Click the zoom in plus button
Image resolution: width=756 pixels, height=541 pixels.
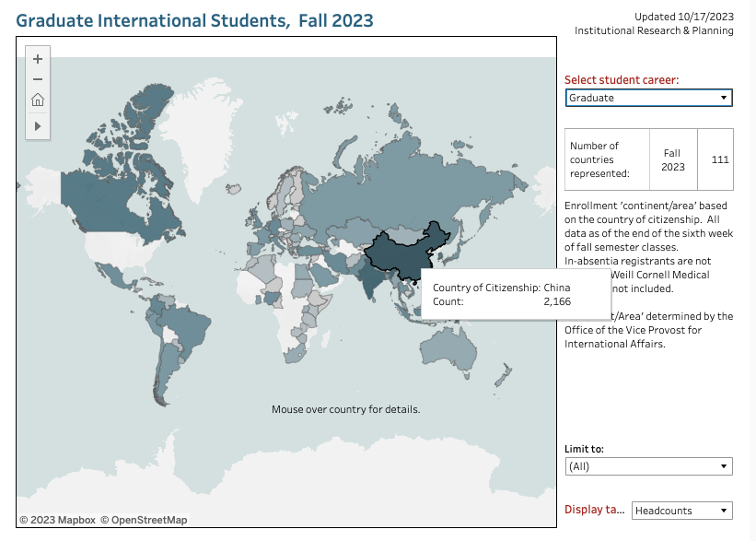click(x=38, y=59)
